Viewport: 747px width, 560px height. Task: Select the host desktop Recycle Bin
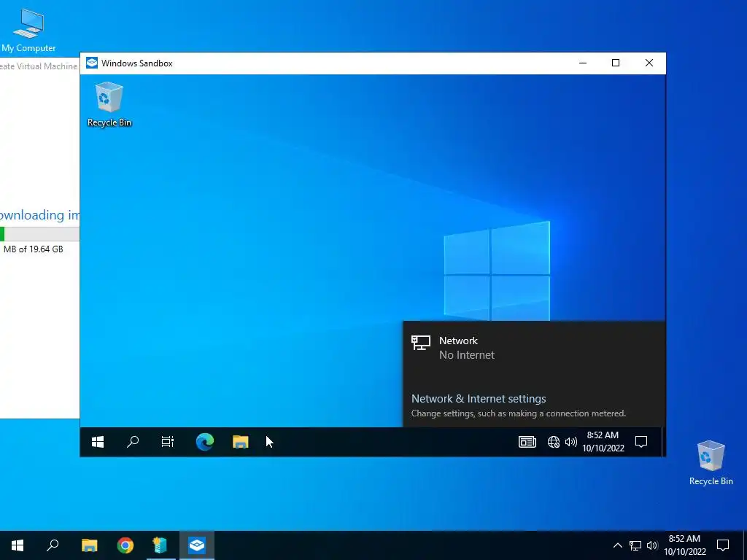pos(711,463)
